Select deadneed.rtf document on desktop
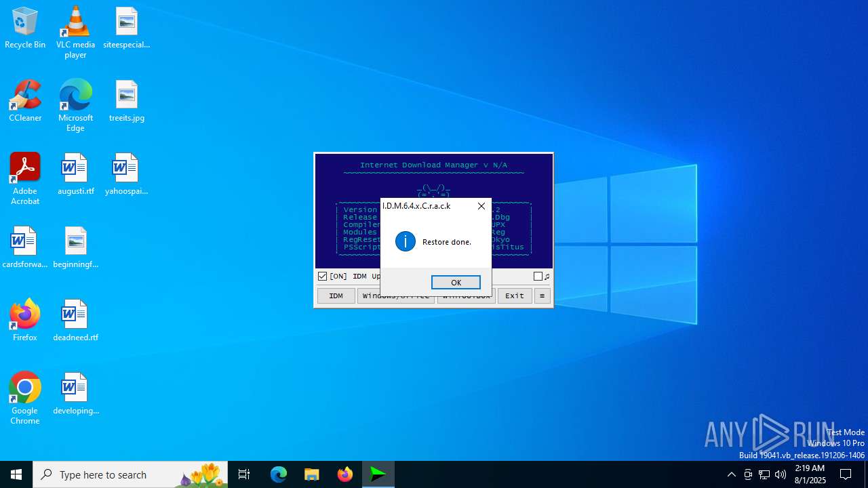Screen dimensions: 868x488 [75, 321]
